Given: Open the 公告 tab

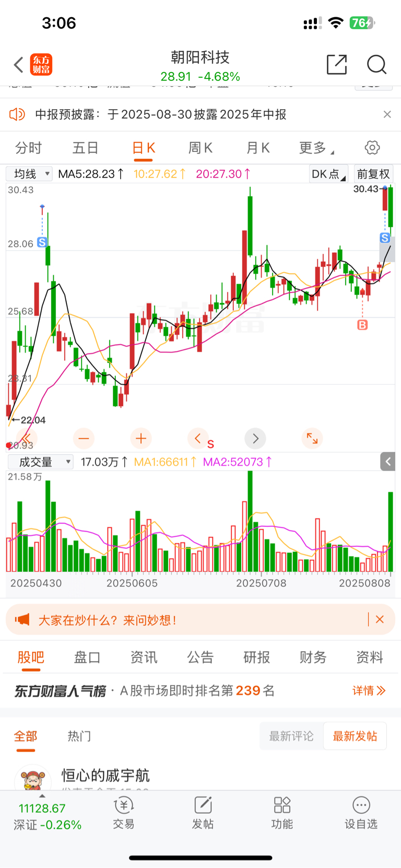Looking at the screenshot, I should (x=200, y=657).
